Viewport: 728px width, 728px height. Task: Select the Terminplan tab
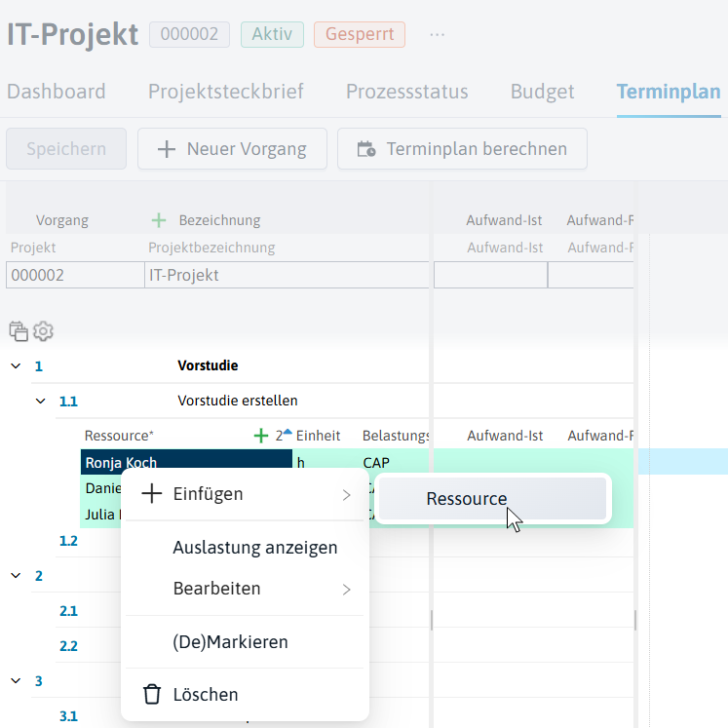[669, 92]
